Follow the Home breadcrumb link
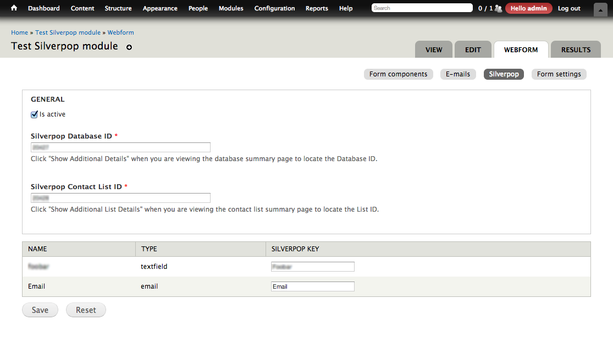 click(20, 32)
